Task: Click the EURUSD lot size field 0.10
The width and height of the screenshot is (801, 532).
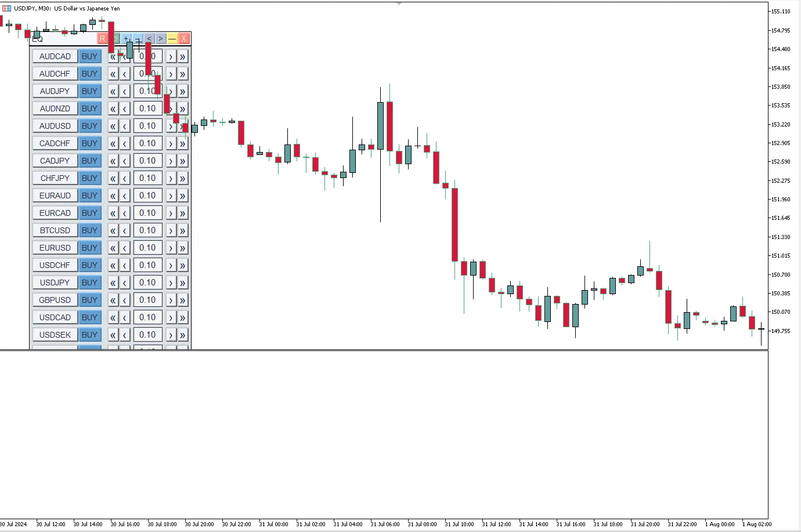Action: (147, 248)
